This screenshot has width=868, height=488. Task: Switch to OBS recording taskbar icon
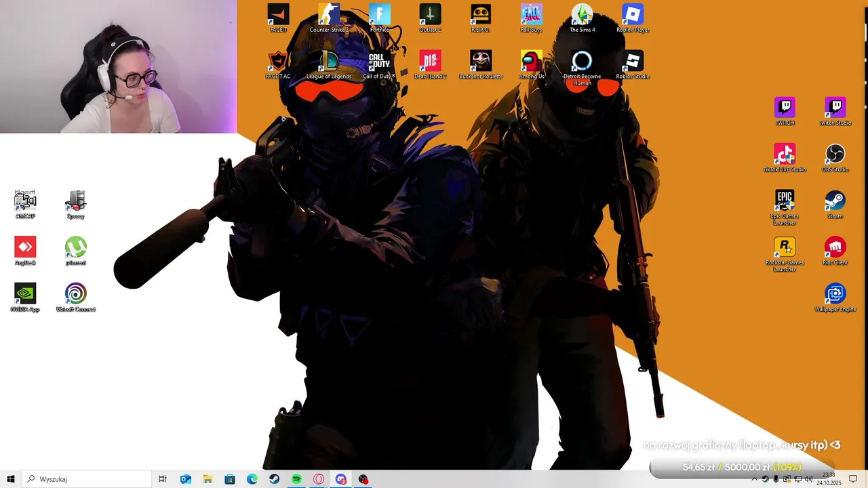click(363, 479)
